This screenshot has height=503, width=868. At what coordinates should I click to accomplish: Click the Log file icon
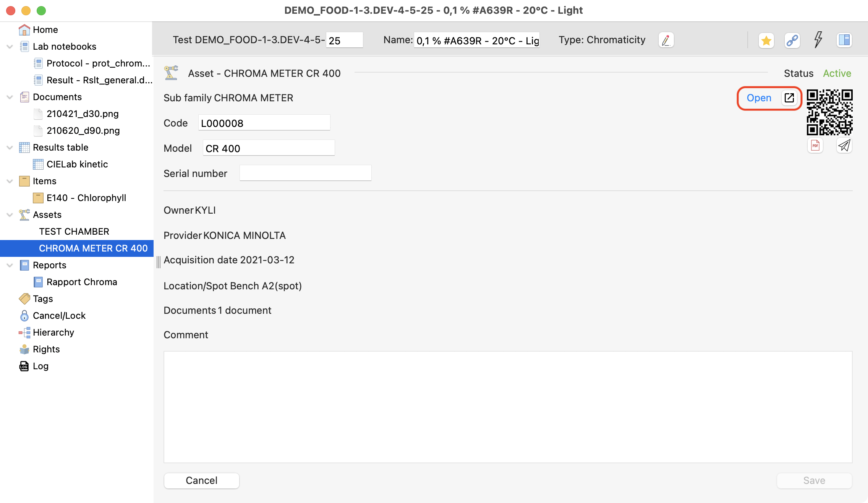tap(24, 366)
